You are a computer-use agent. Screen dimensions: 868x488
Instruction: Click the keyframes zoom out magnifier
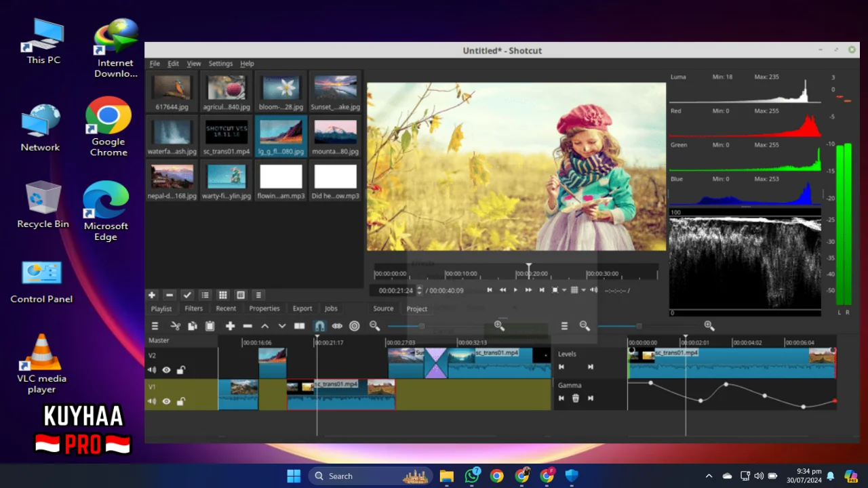click(x=585, y=326)
